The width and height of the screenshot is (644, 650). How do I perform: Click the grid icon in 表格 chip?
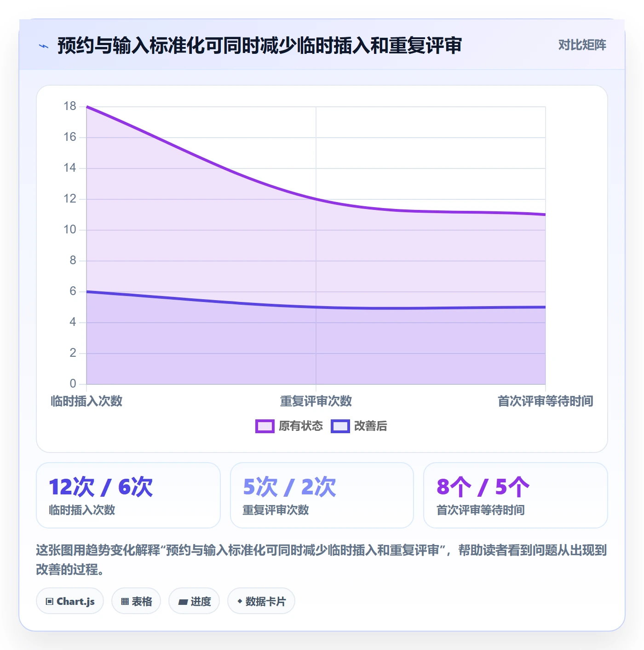125,601
